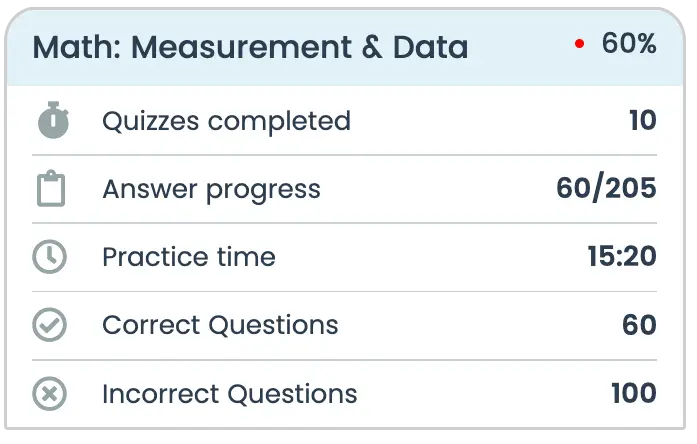Click the clipboard icon beside Answer progress

(x=50, y=189)
